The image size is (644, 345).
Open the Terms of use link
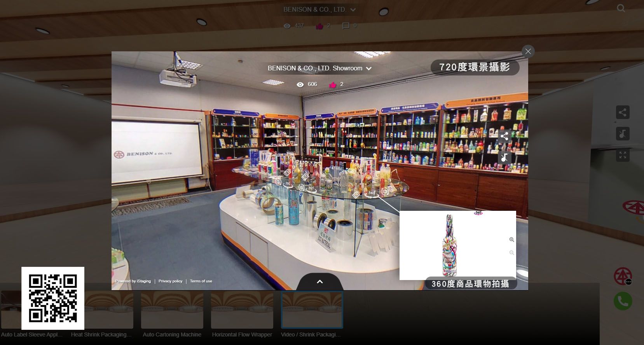pos(201,281)
